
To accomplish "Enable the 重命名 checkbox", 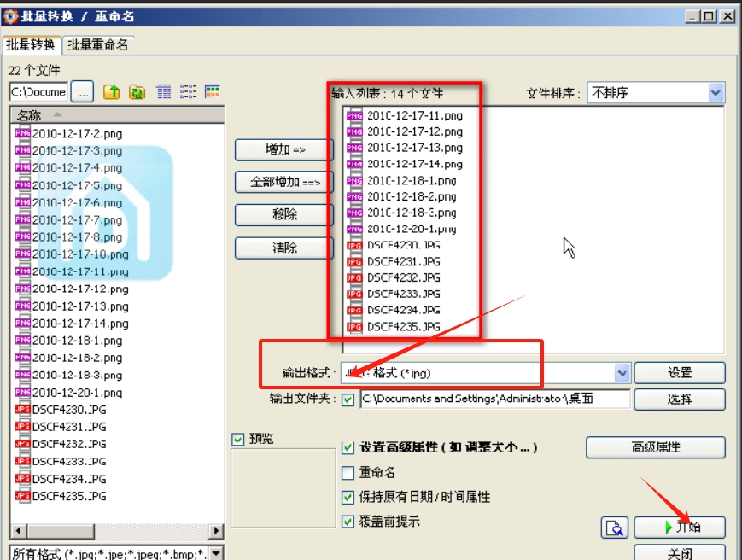I will coord(348,473).
